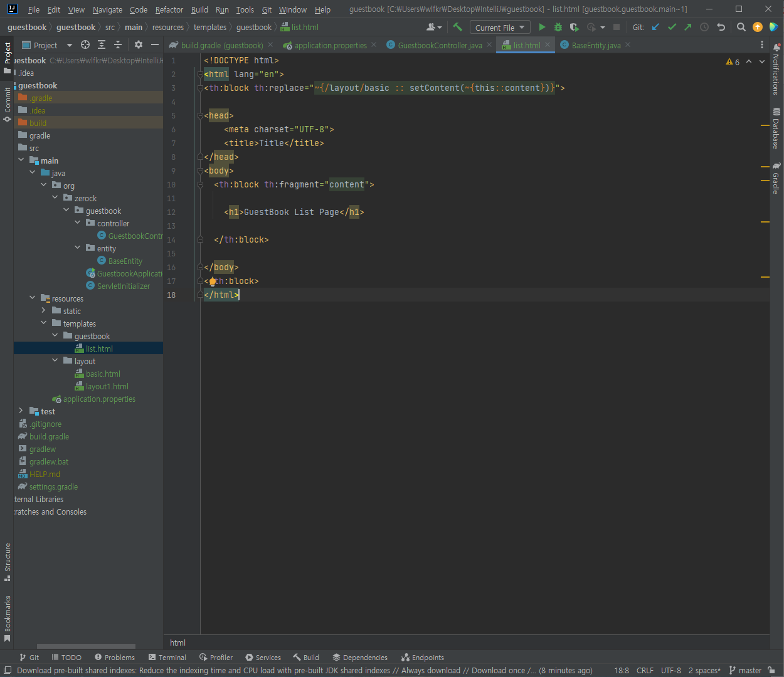Switch to application.properties editor tab

(331, 45)
